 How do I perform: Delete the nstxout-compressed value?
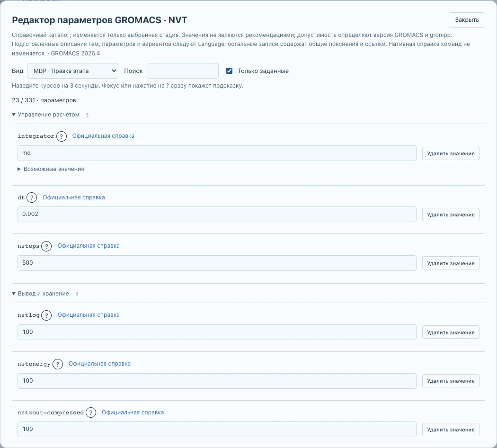click(451, 430)
